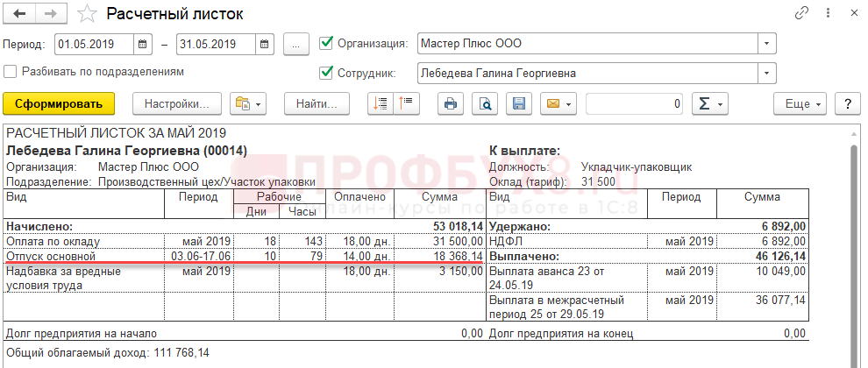The height and width of the screenshot is (368, 868).
Task: Open calendar for start date 01.05.2019
Action: pyautogui.click(x=142, y=45)
